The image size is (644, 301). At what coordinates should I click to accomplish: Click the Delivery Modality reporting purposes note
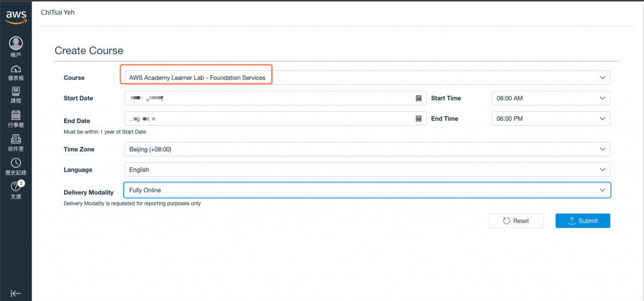click(132, 203)
